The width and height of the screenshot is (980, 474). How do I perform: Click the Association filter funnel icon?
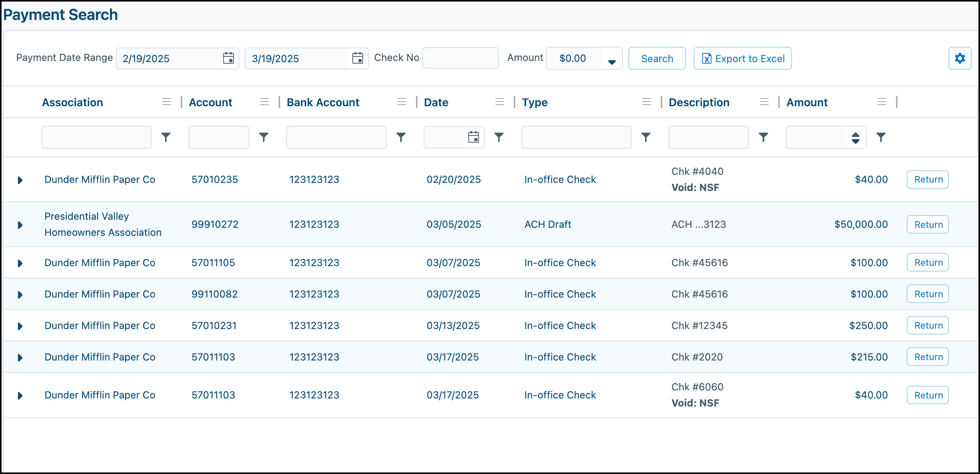166,137
